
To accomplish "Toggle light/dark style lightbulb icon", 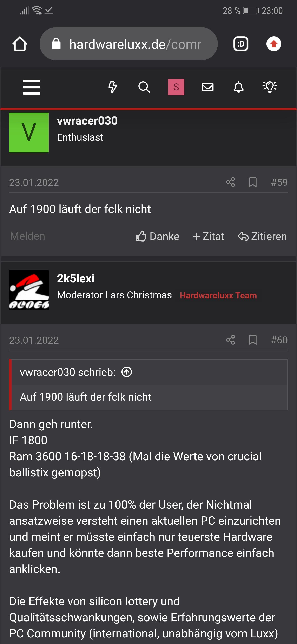I will [270, 87].
